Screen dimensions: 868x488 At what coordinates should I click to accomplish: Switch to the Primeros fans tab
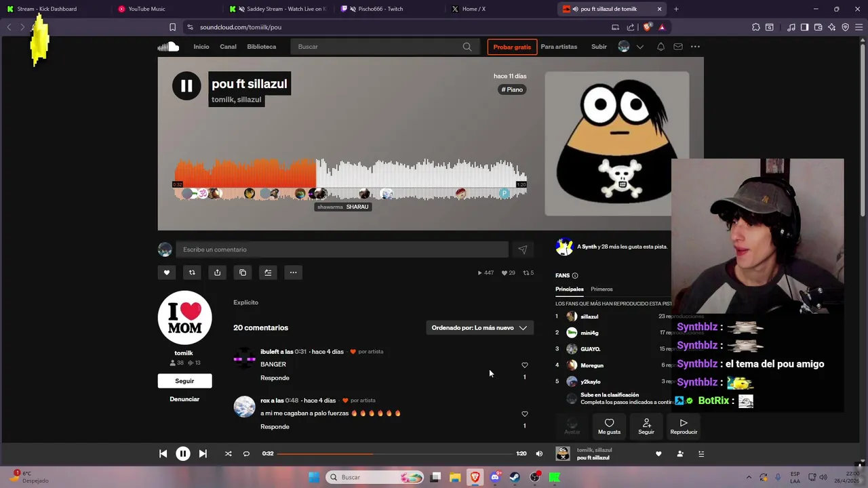[x=601, y=289]
